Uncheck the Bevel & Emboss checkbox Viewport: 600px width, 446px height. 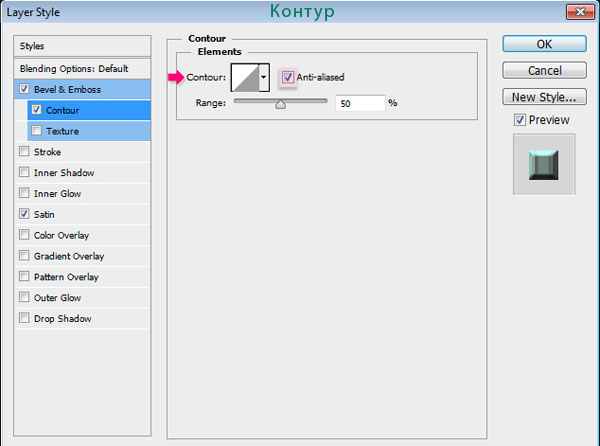(24, 89)
